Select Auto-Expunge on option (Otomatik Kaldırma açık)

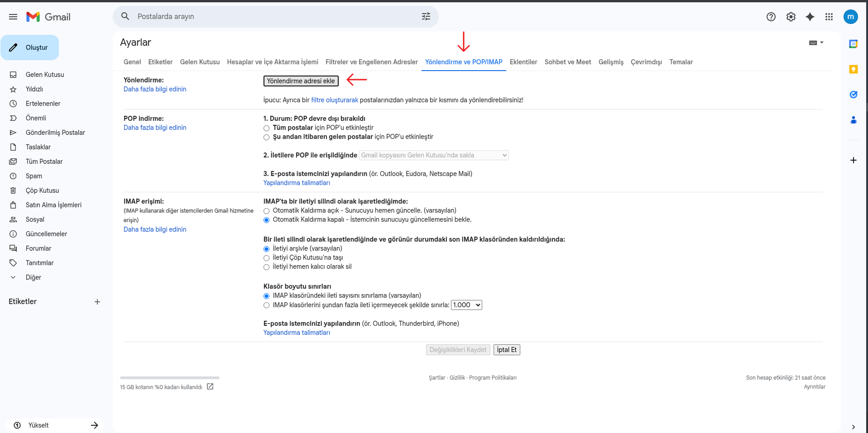coord(266,211)
